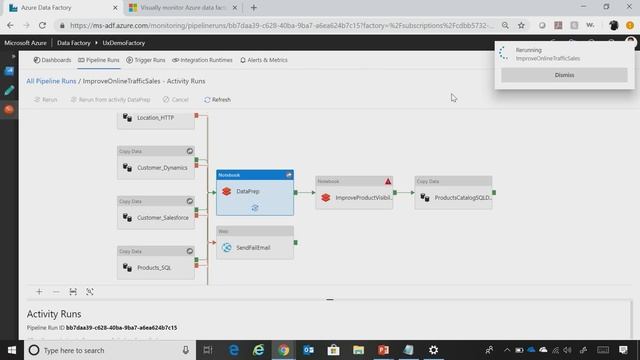Click status icon on Customer_Dynamics node

190,151
